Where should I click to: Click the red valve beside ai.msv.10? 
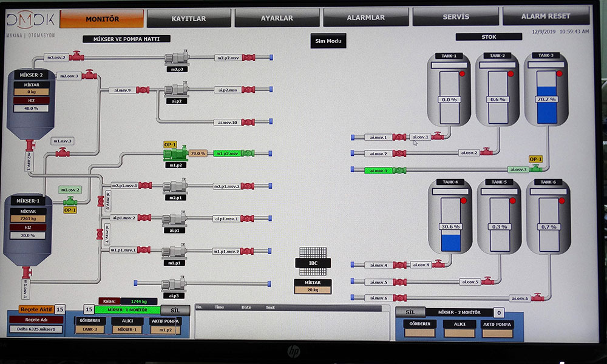pyautogui.click(x=248, y=122)
